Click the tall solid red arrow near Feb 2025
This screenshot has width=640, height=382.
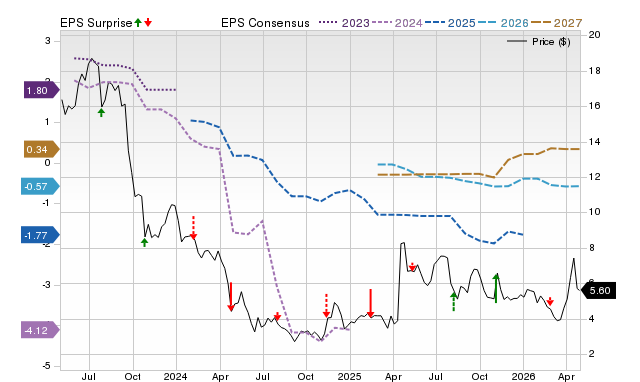[x=370, y=303]
